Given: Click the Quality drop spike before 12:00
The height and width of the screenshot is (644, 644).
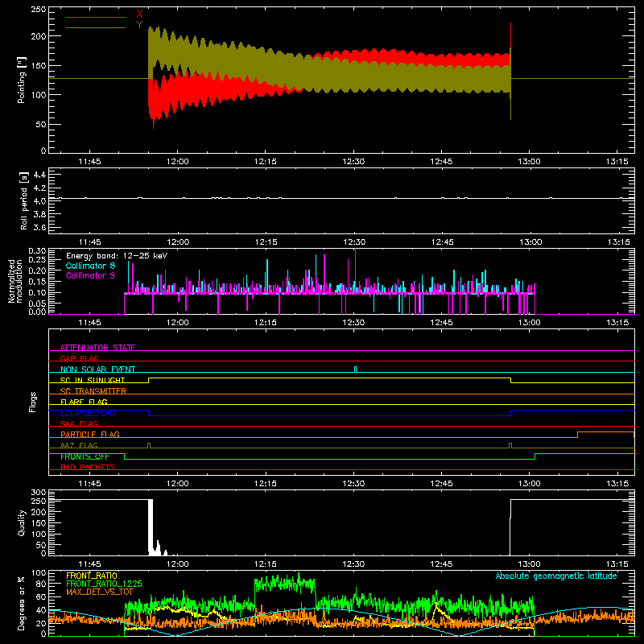Looking at the screenshot, I should pos(151,527).
